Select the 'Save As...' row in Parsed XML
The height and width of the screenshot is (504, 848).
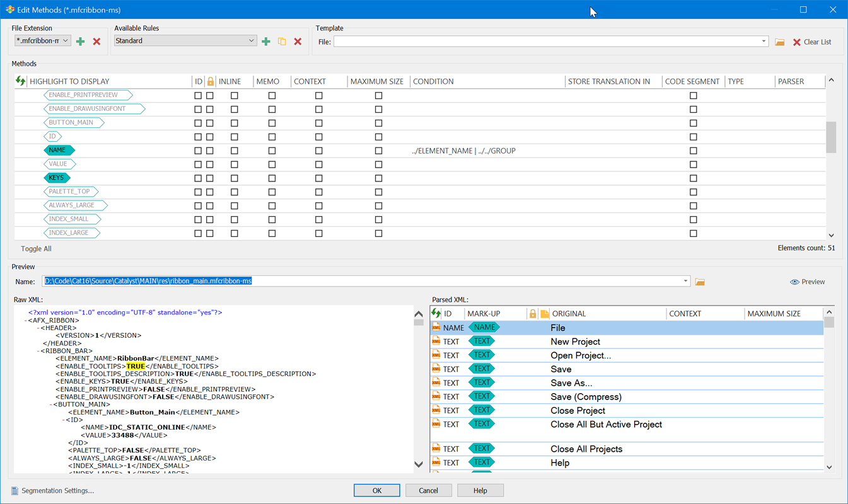[x=571, y=383]
